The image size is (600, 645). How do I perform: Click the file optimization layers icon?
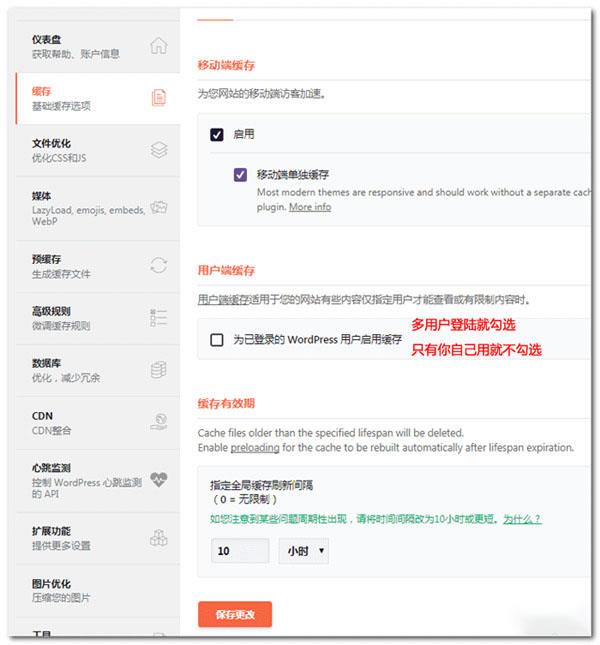(159, 150)
